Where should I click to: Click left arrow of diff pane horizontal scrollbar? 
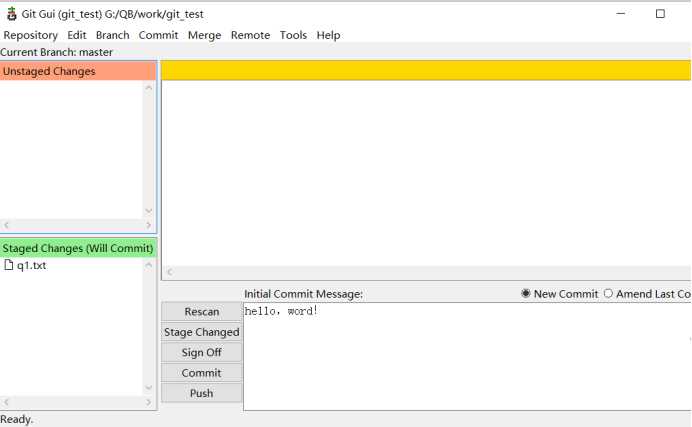pos(170,272)
